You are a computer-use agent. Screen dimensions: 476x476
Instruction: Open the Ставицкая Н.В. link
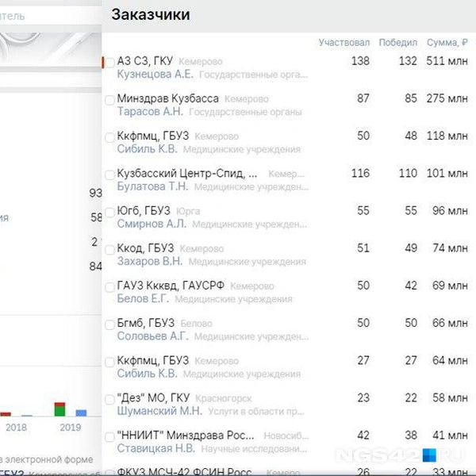click(156, 448)
